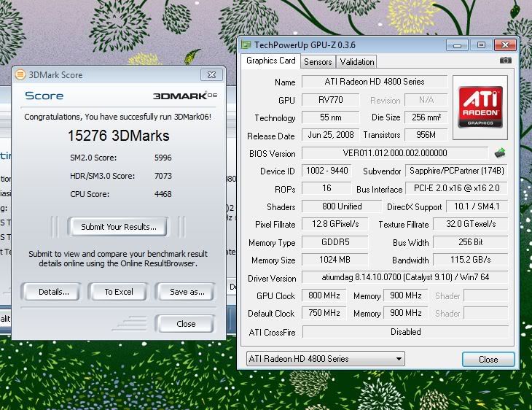Click the CPU Score value 4468
The width and height of the screenshot is (532, 410).
tap(163, 194)
